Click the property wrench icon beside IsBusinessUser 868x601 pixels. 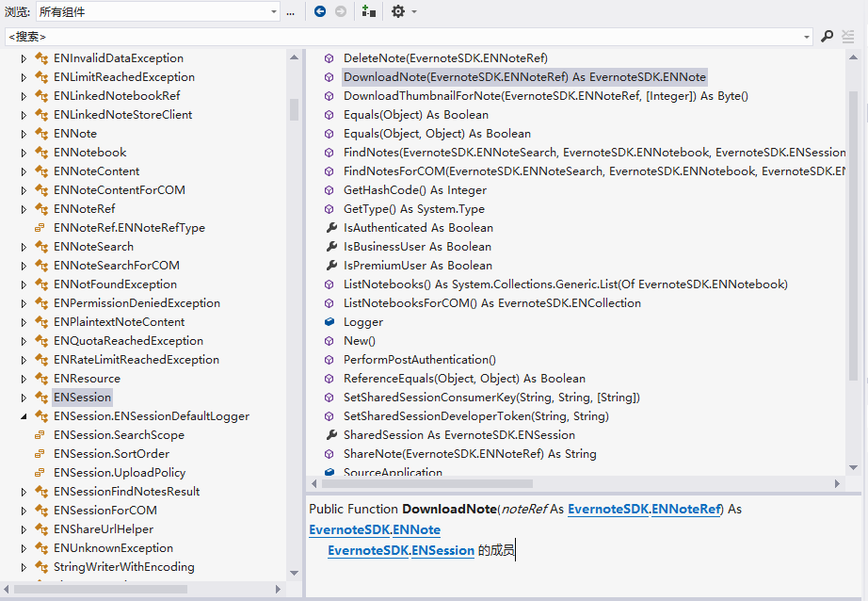pos(331,247)
